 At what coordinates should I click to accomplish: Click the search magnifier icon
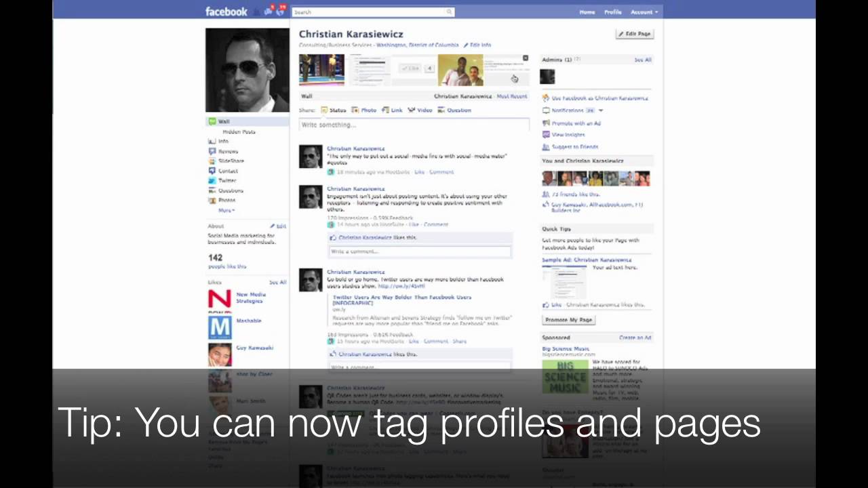[449, 12]
